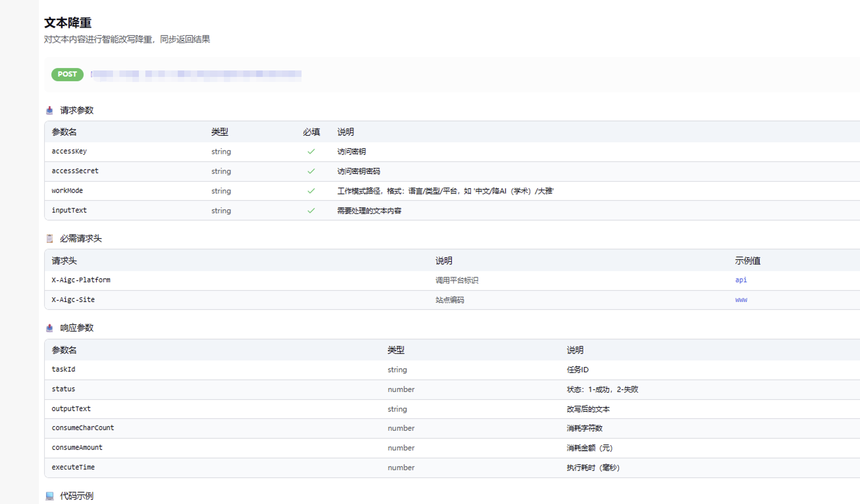
Task: Click the workMode required checkmark
Action: [311, 191]
